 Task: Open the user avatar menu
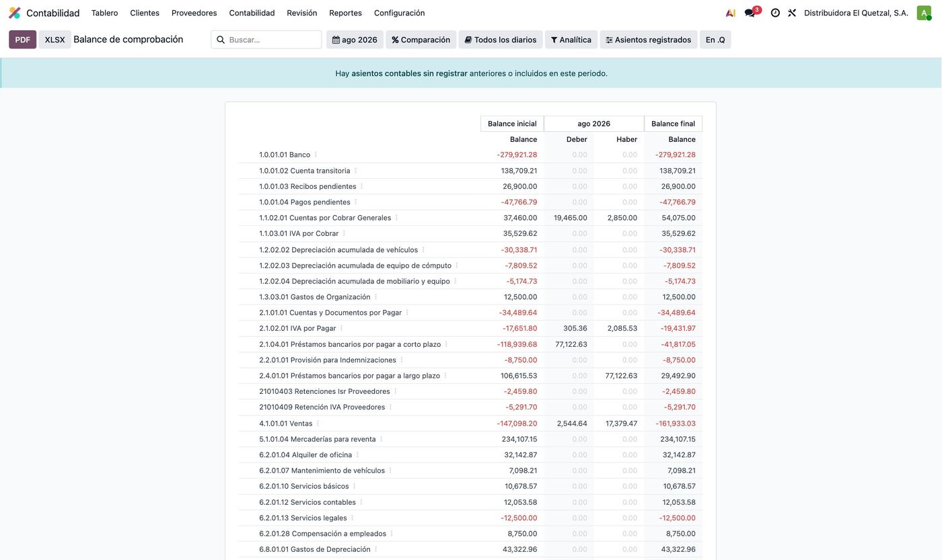[x=924, y=13]
